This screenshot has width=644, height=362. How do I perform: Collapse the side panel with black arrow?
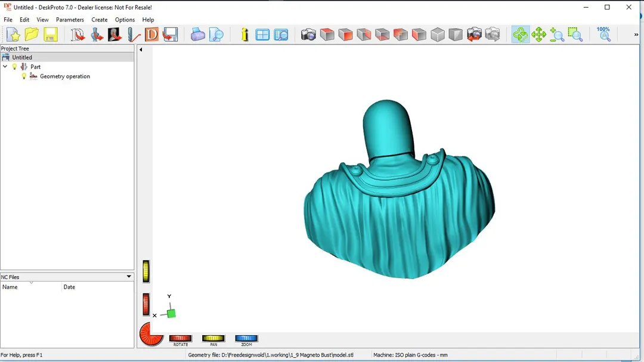tap(141, 49)
